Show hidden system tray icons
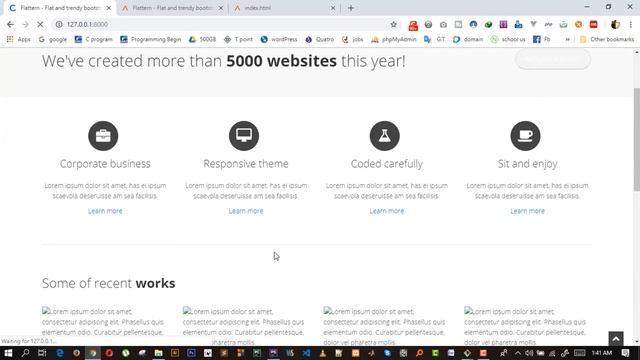Image resolution: width=640 pixels, height=360 pixels. pyautogui.click(x=518, y=353)
